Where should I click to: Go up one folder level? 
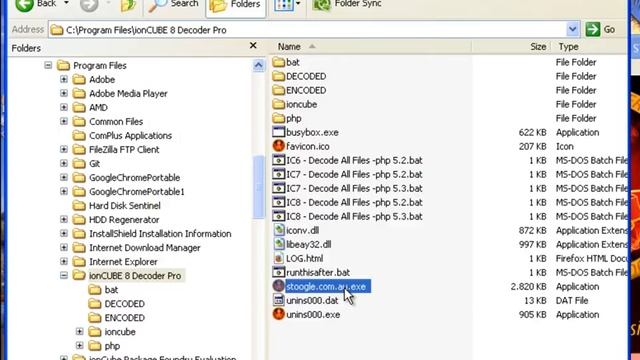click(x=128, y=6)
